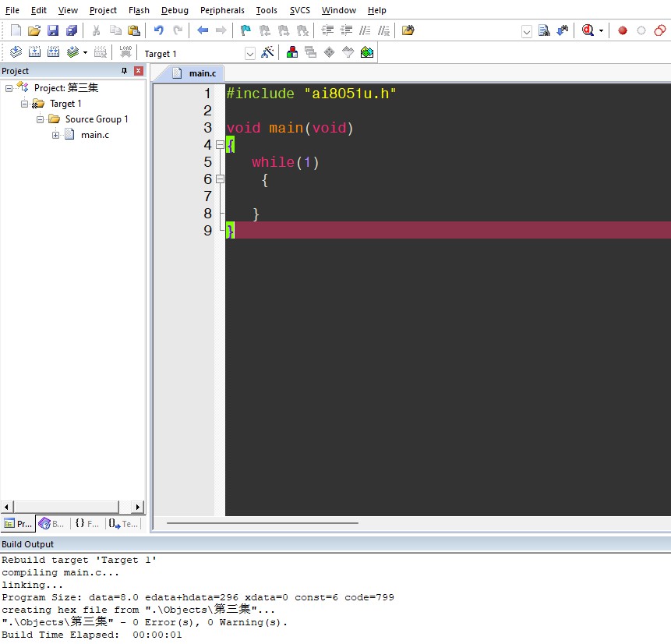The height and width of the screenshot is (644, 671).
Task: Click the Download to flash LOAD icon
Action: [x=125, y=53]
